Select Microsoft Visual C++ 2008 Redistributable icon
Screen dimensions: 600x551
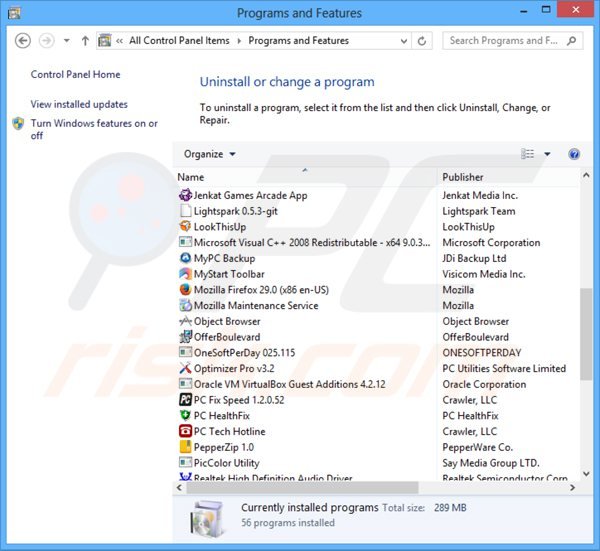(x=185, y=242)
